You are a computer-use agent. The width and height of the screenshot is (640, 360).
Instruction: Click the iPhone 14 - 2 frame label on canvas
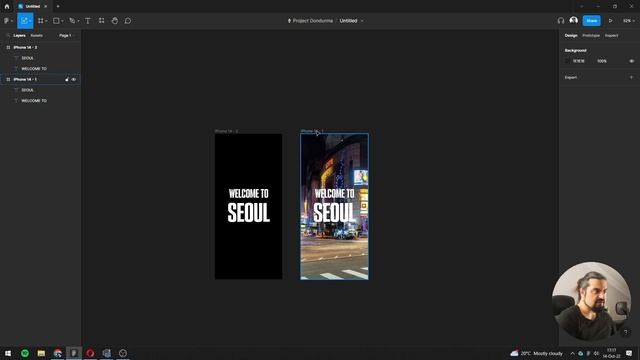(227, 131)
